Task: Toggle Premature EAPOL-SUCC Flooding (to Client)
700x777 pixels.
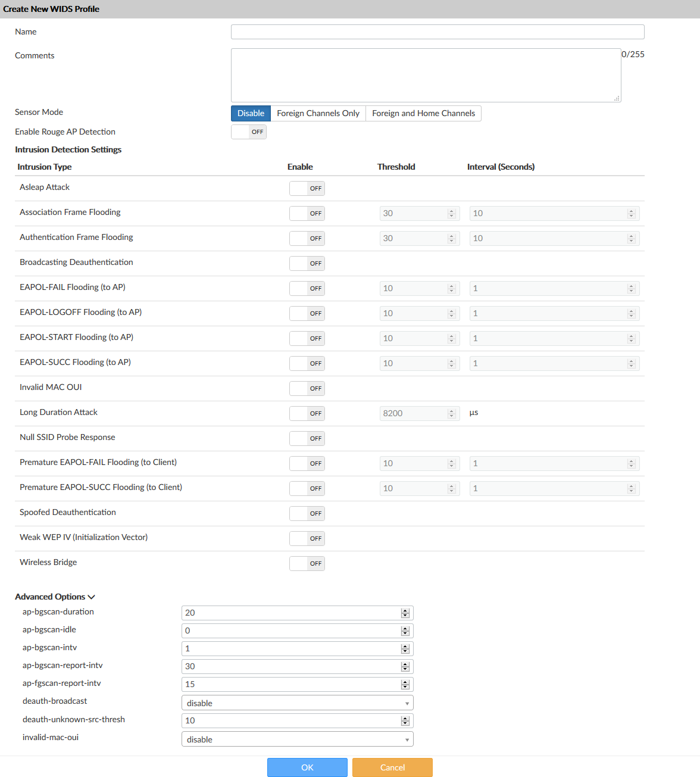Action: (307, 488)
